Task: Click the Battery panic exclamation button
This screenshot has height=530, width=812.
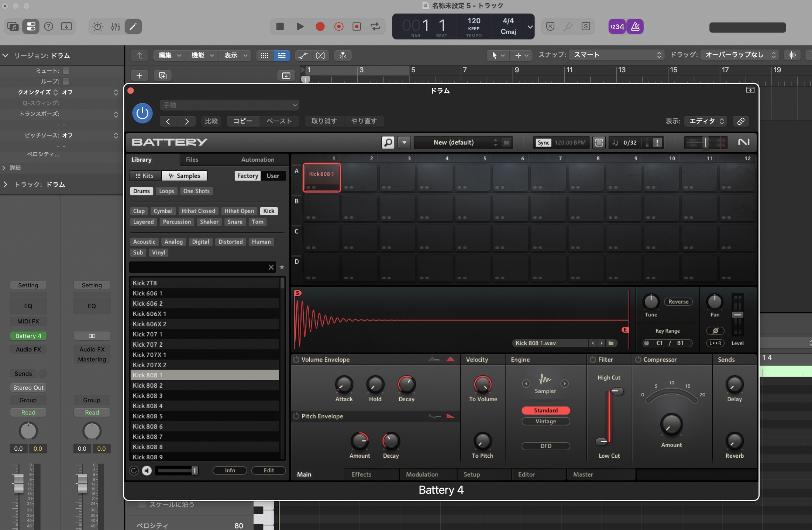Action: pos(657,142)
